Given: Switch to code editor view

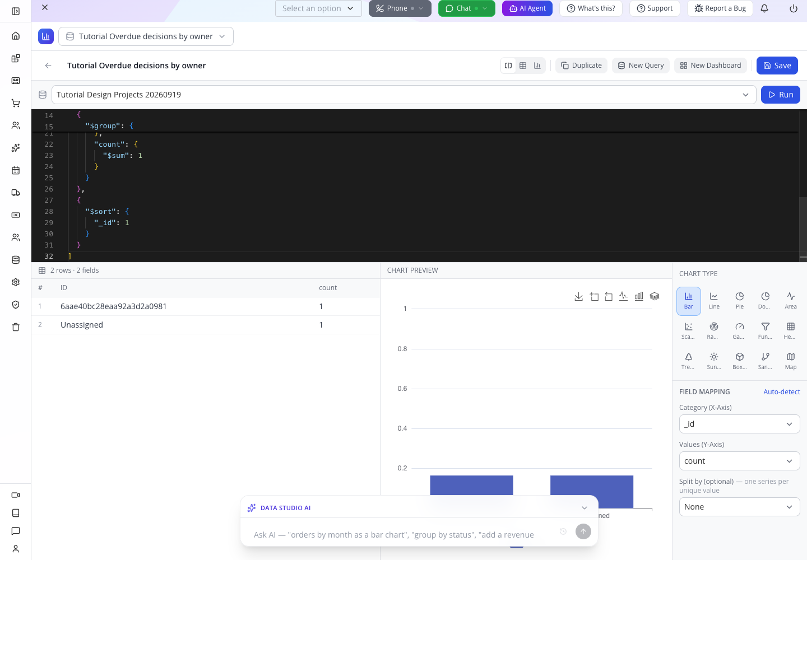Looking at the screenshot, I should (508, 66).
